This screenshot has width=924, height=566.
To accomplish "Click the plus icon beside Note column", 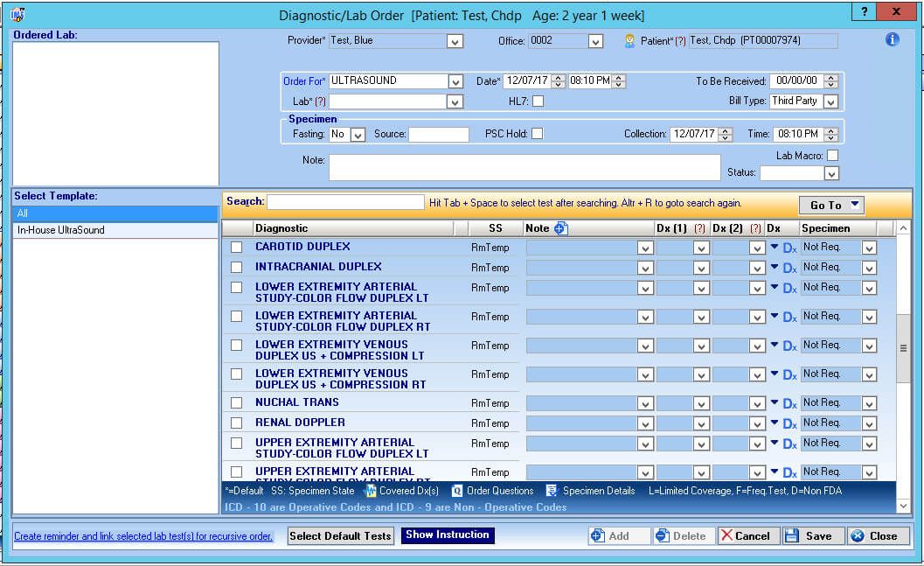I will click(x=560, y=228).
